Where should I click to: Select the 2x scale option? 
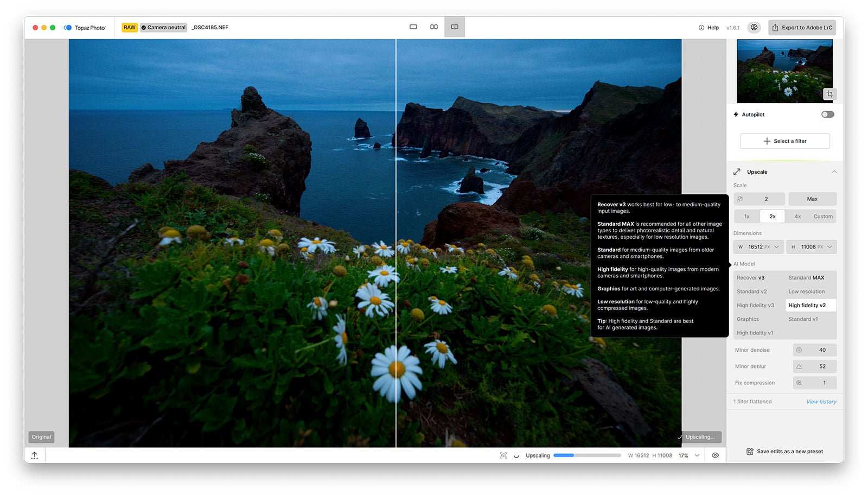pyautogui.click(x=773, y=217)
